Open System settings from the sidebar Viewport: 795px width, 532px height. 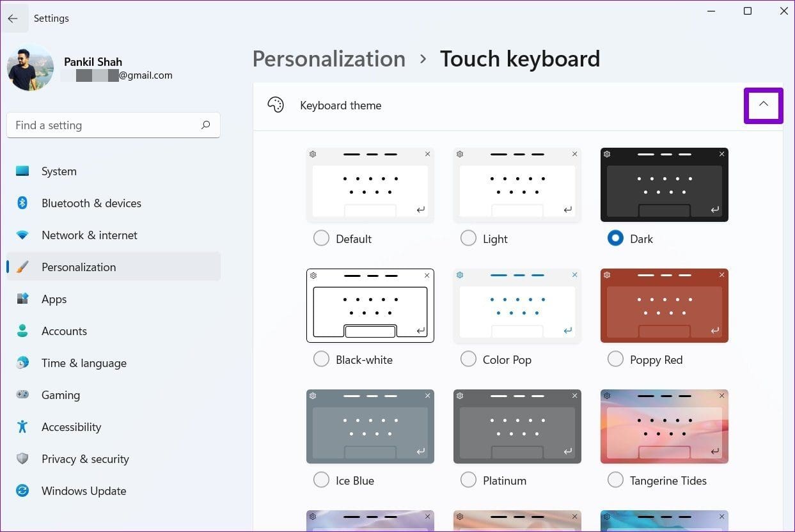pos(59,171)
